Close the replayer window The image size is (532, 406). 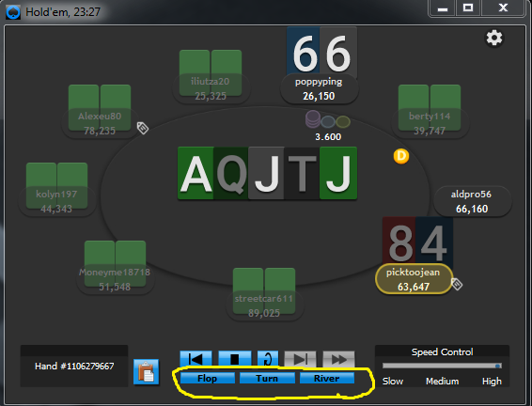pyautogui.click(x=503, y=8)
